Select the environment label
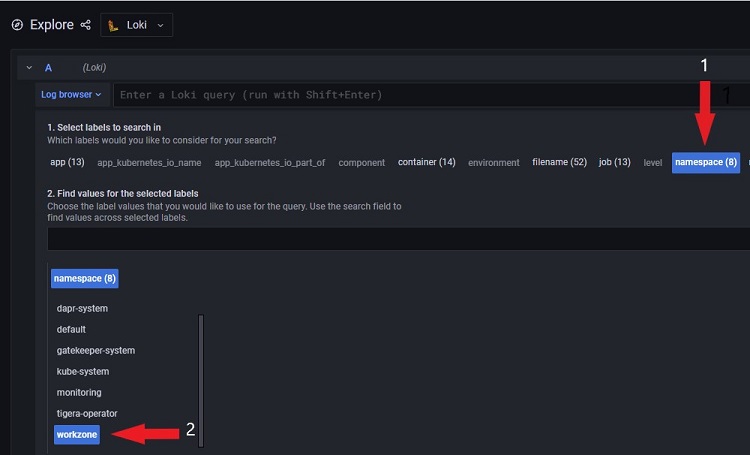Screen dimensions: 750x455 point(494,162)
